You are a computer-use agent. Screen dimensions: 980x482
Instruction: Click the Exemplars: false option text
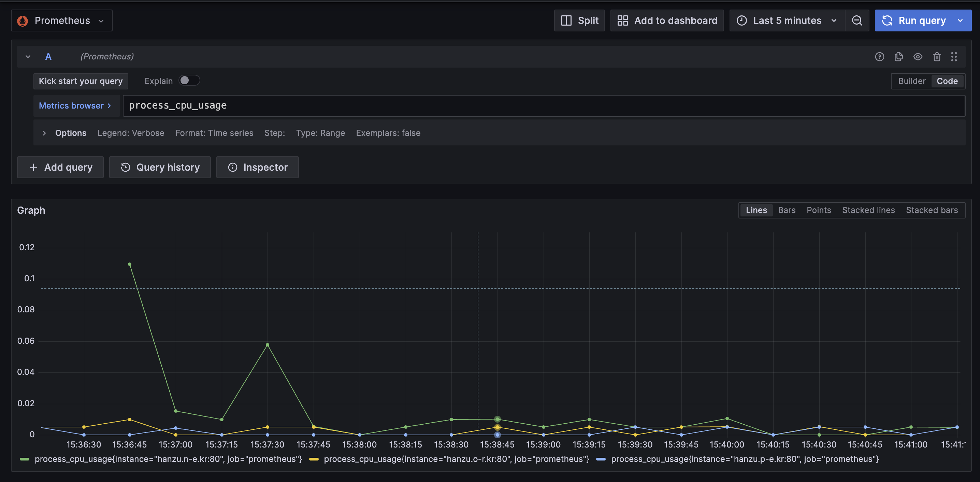(x=388, y=133)
